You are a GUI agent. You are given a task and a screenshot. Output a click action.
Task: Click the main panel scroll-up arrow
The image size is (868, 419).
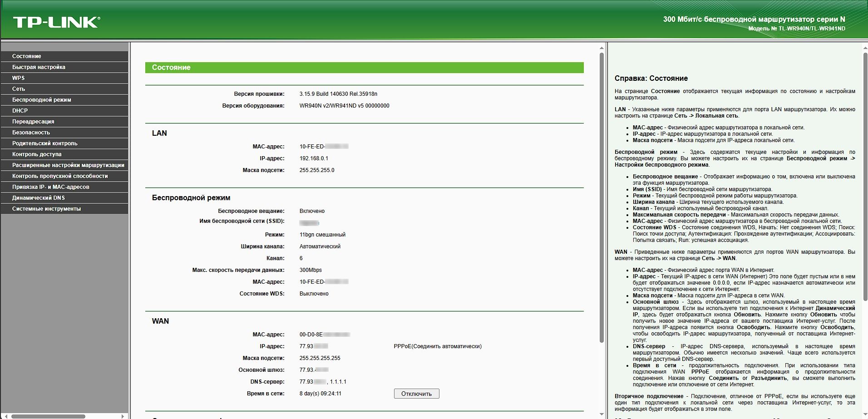click(x=602, y=48)
